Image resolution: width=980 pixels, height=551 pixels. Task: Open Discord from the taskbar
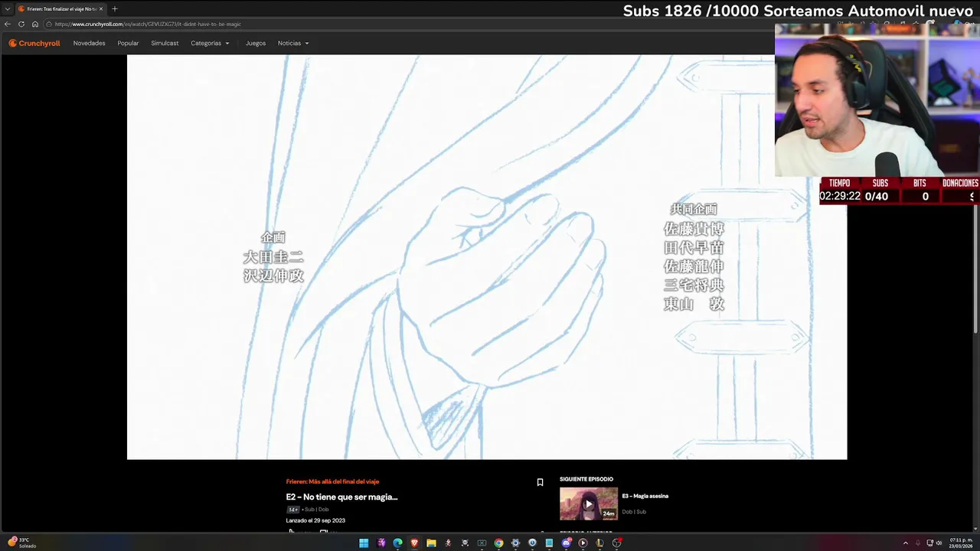tap(567, 543)
